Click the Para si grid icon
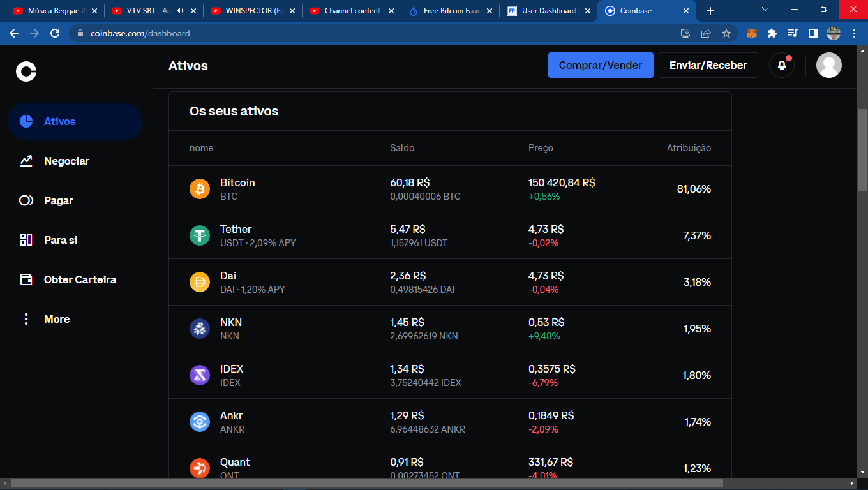 (26, 240)
